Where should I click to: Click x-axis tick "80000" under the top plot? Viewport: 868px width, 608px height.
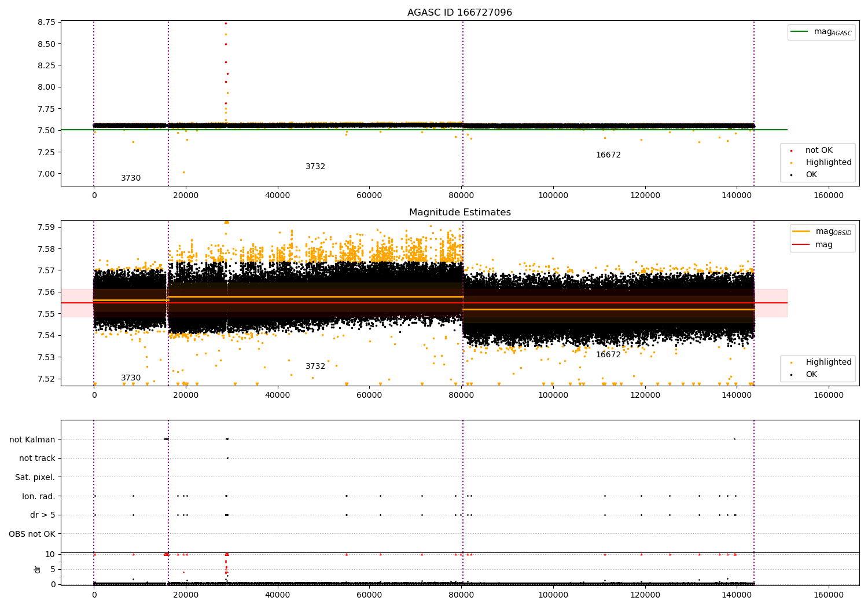click(461, 196)
